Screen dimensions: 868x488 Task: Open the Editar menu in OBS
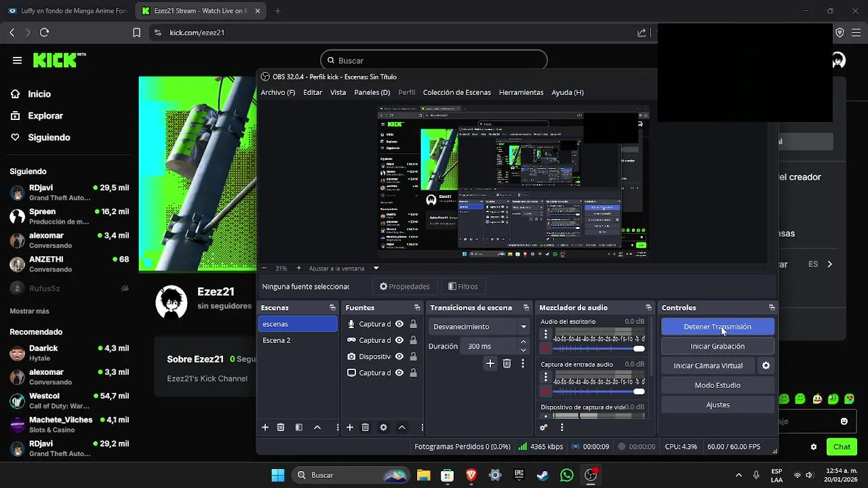[313, 92]
